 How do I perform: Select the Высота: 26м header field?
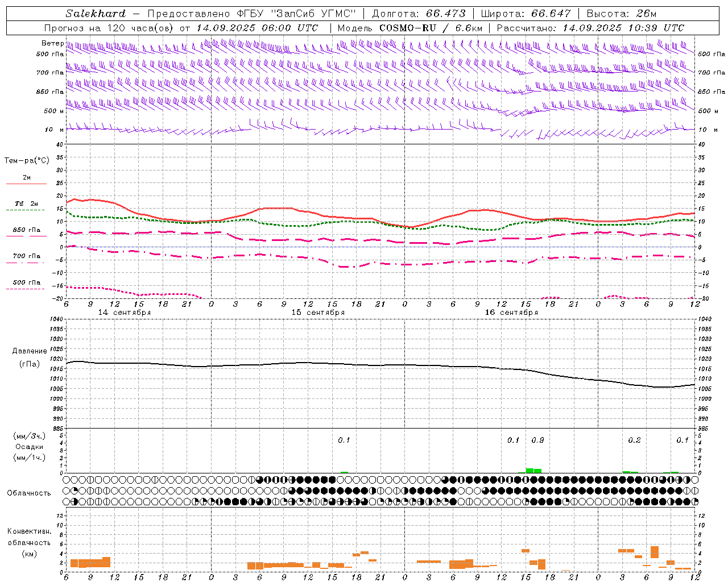click(x=622, y=13)
